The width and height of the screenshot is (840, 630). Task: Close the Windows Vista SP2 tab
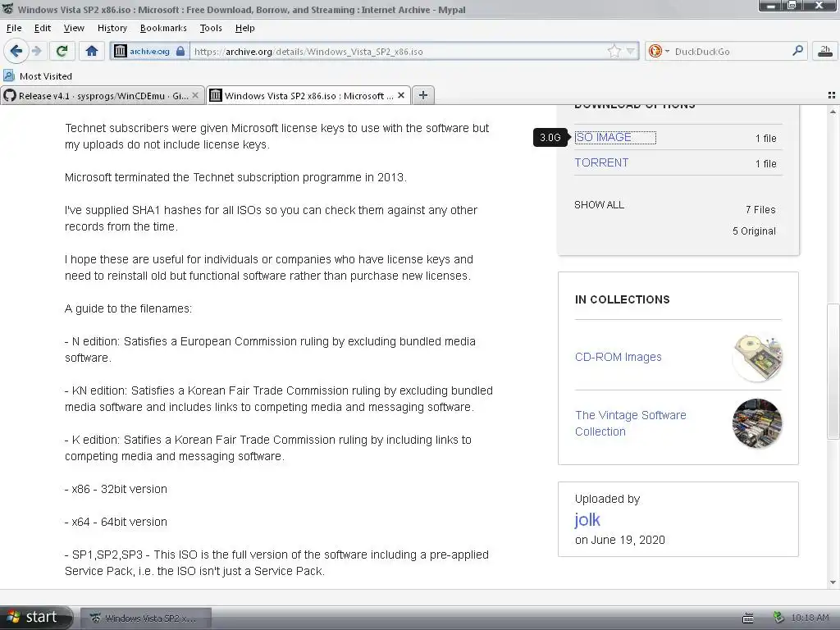(x=401, y=95)
